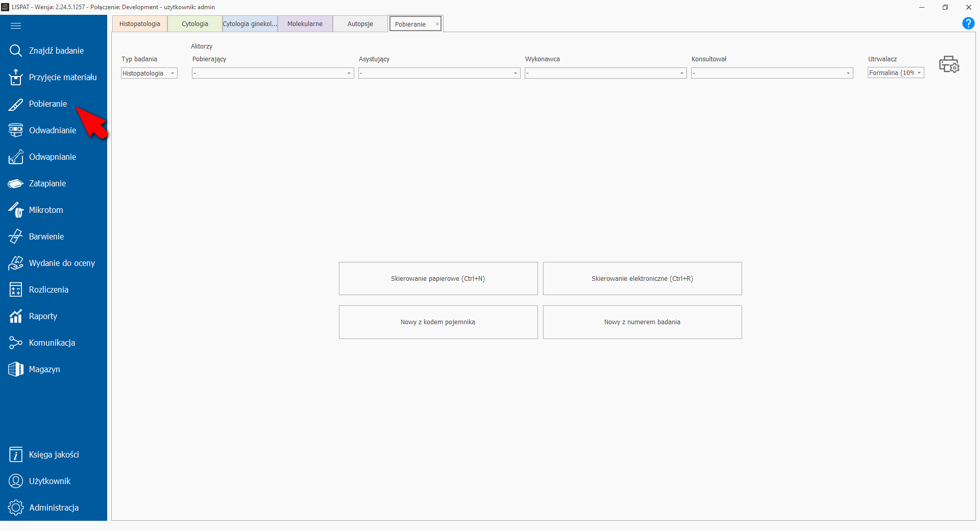980x531 pixels.
Task: Expand the Pobierający dropdown list
Action: point(349,74)
